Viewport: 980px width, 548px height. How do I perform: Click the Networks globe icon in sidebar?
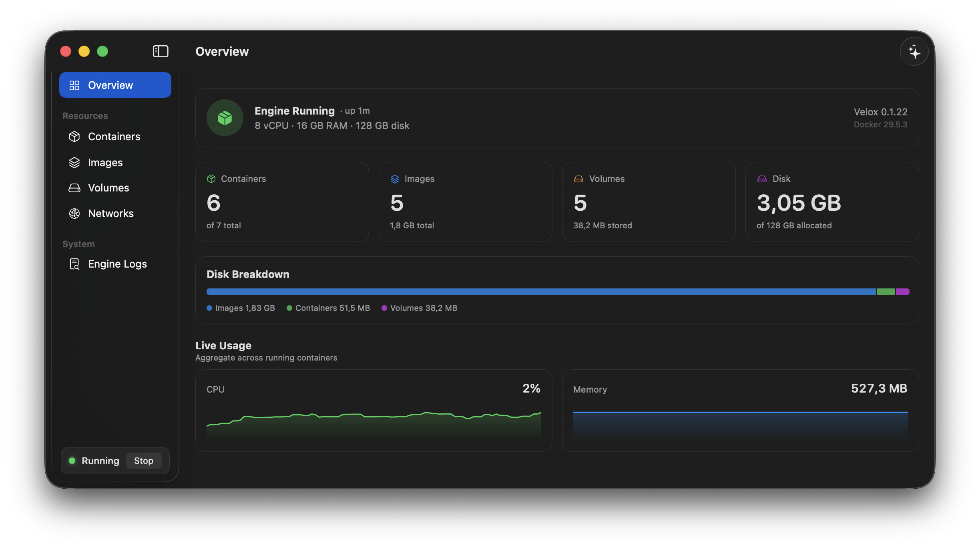coord(74,214)
